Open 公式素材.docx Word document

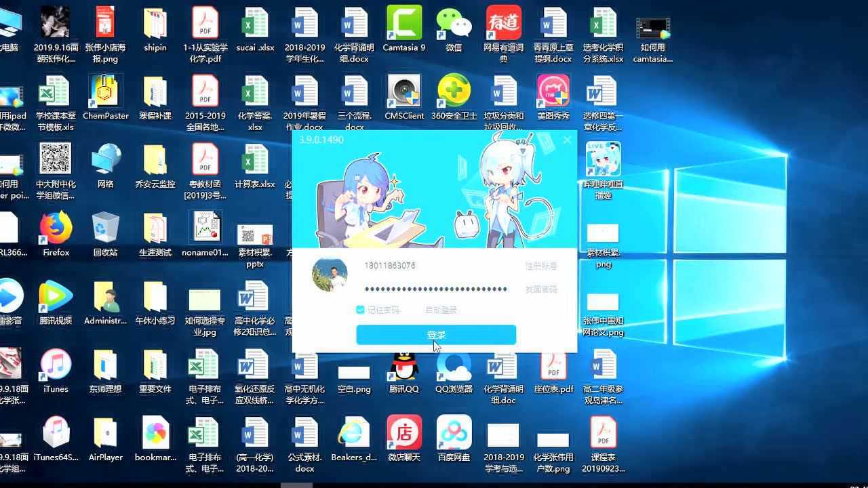coord(304,445)
